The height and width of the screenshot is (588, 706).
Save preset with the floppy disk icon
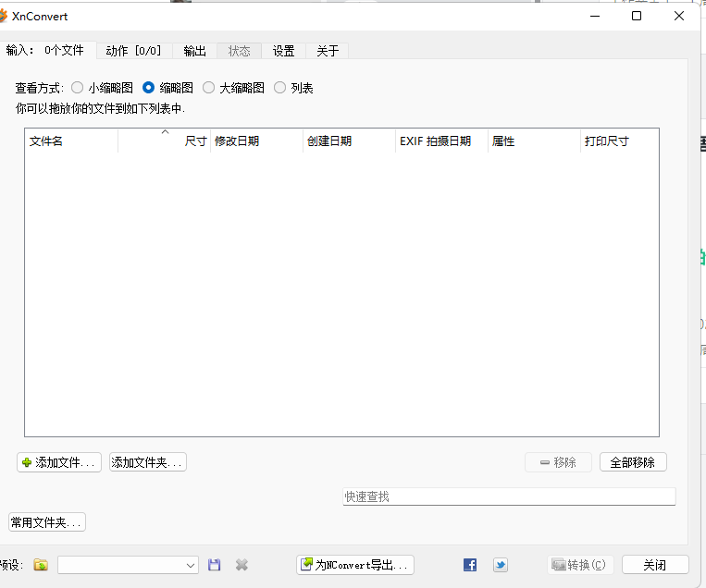(x=215, y=565)
